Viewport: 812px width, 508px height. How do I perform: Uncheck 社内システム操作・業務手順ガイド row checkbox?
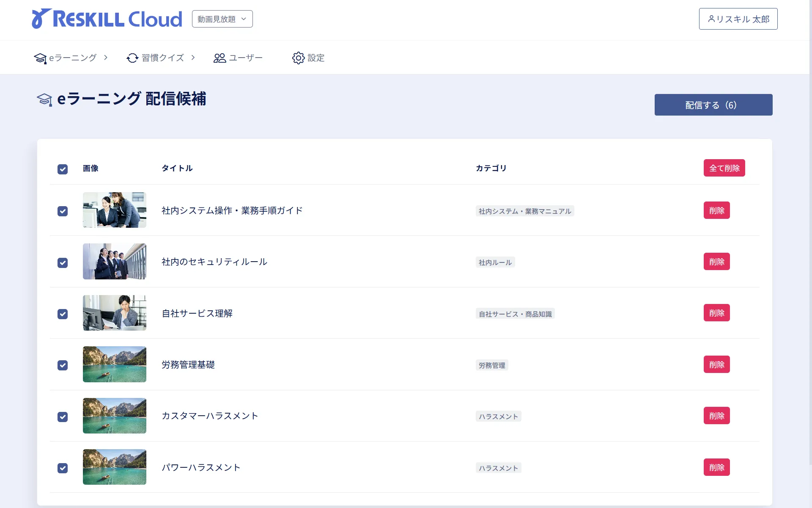(x=63, y=211)
